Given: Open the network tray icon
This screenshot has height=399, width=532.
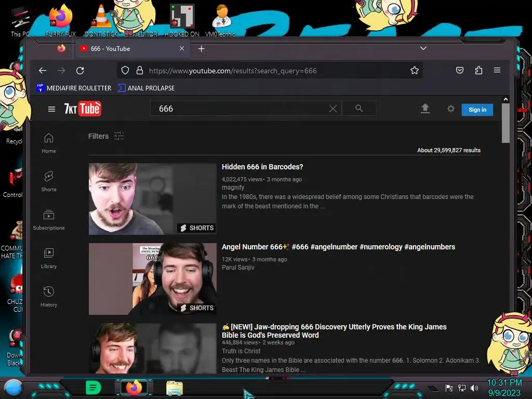Looking at the screenshot, I should pos(462,388).
